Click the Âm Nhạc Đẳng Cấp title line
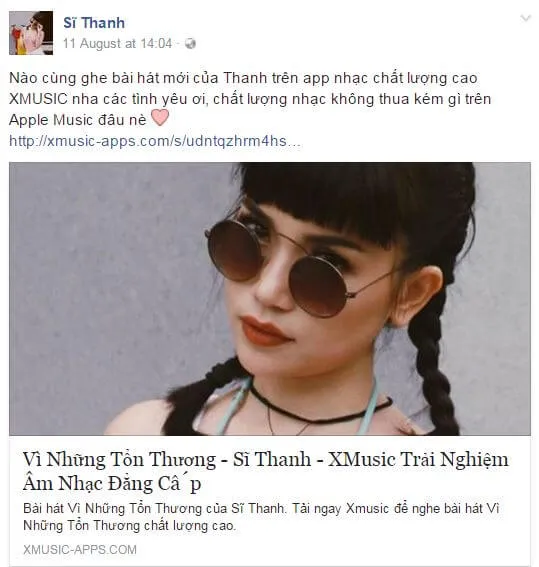The width and height of the screenshot is (539, 567). 112,483
